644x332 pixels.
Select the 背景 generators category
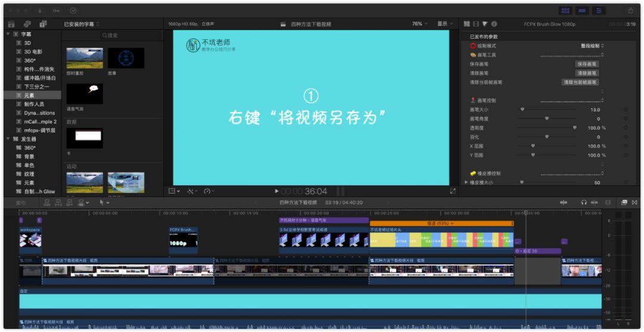pyautogui.click(x=29, y=156)
